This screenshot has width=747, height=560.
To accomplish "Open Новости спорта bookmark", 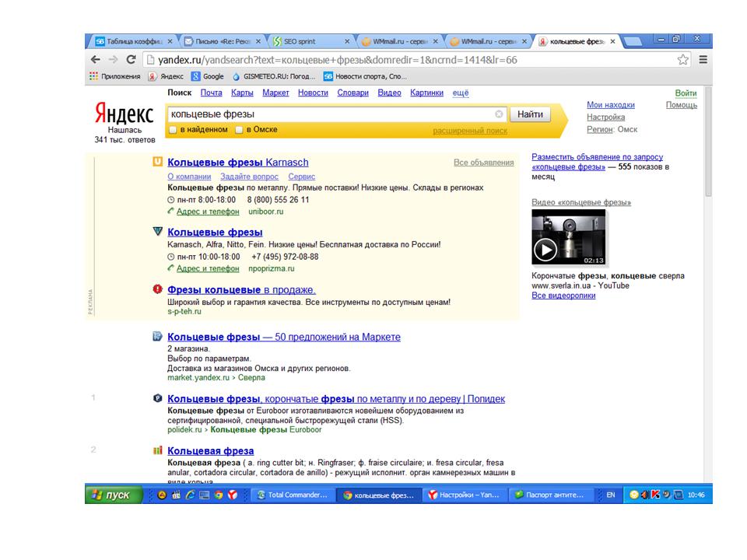I will [365, 76].
